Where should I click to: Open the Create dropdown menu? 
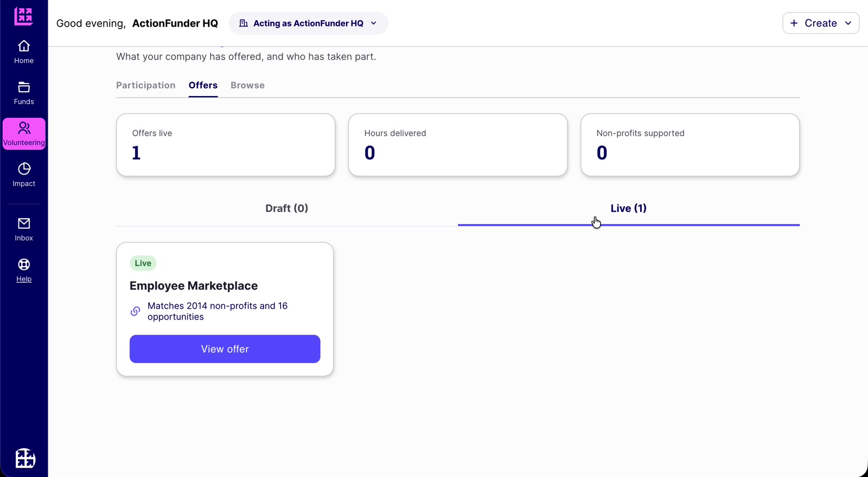click(x=821, y=23)
